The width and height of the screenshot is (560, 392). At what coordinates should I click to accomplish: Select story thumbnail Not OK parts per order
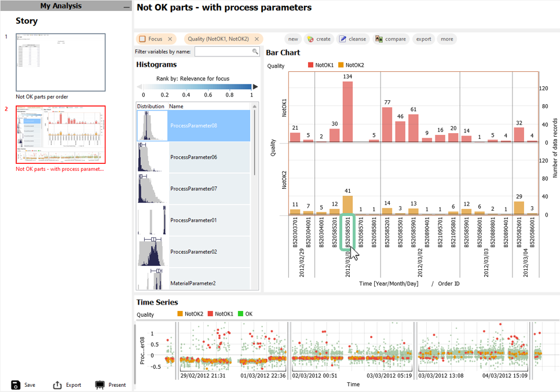point(61,63)
